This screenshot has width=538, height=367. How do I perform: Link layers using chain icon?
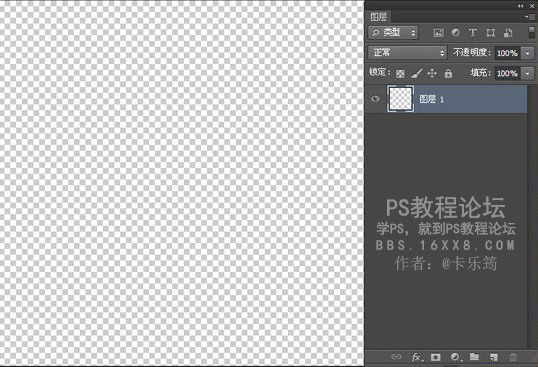point(396,357)
